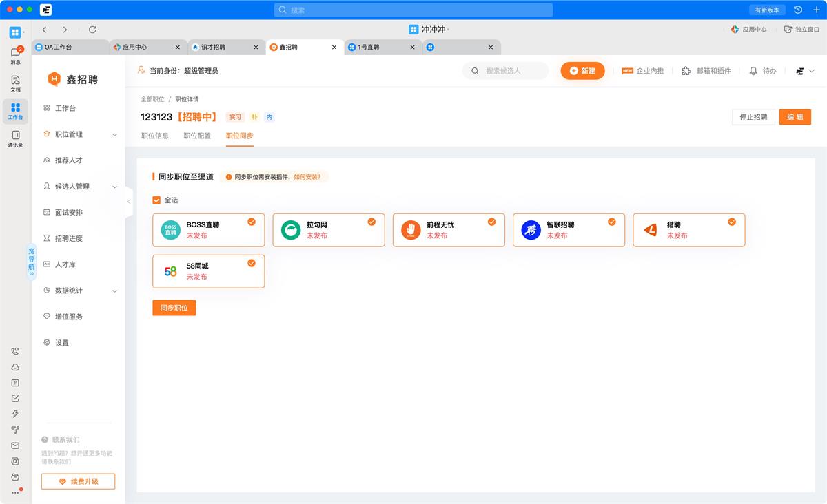Focus the top 搜索 search bar
Viewport: 827px width, 504px height.
pos(413,10)
